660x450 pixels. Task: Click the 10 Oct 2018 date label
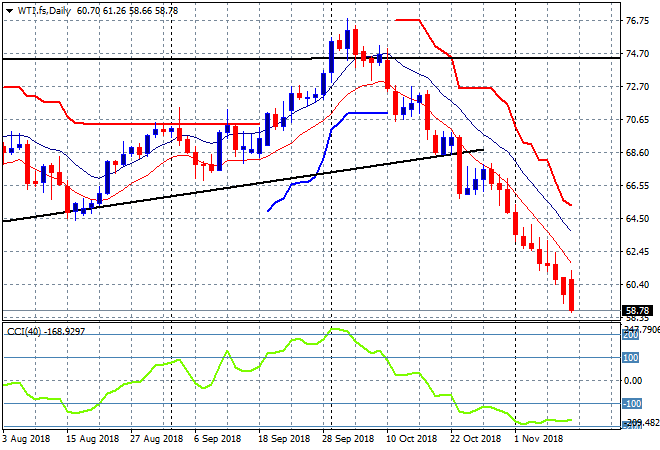(411, 439)
